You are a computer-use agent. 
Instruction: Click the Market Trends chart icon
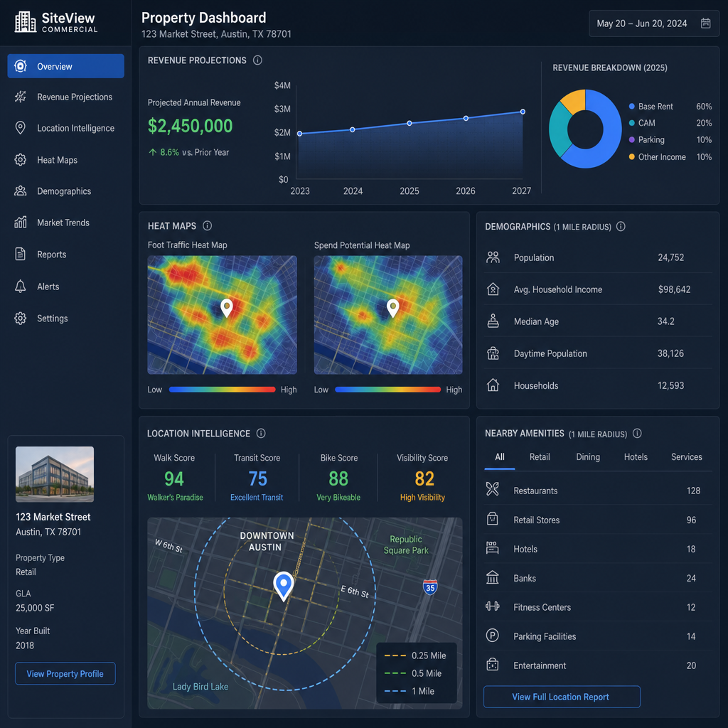click(x=21, y=223)
